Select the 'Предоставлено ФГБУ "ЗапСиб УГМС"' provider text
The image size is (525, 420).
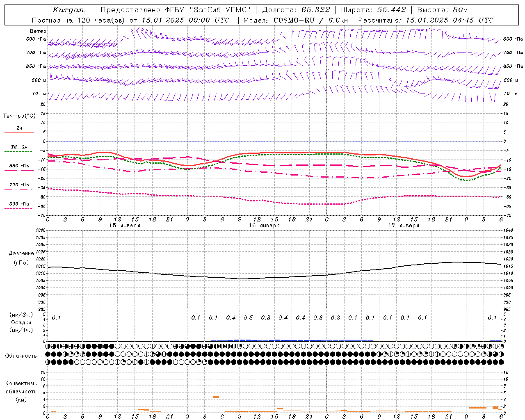coord(176,10)
